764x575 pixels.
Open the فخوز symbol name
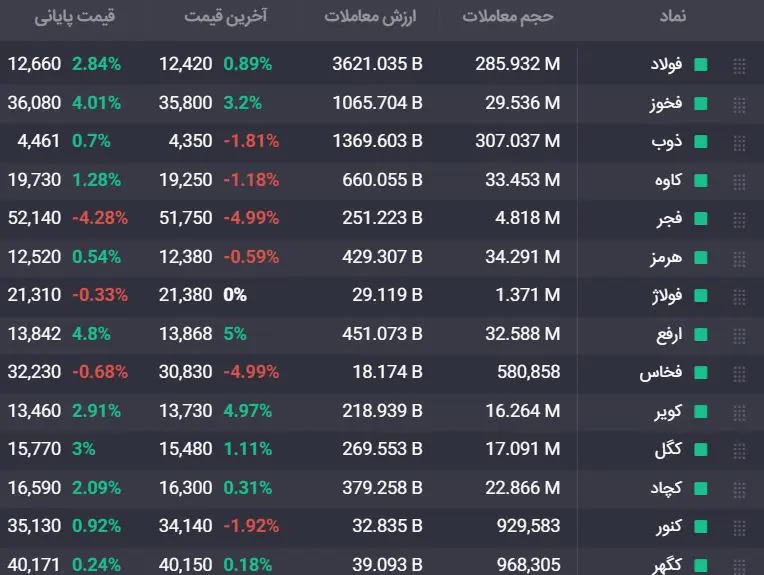(x=666, y=103)
